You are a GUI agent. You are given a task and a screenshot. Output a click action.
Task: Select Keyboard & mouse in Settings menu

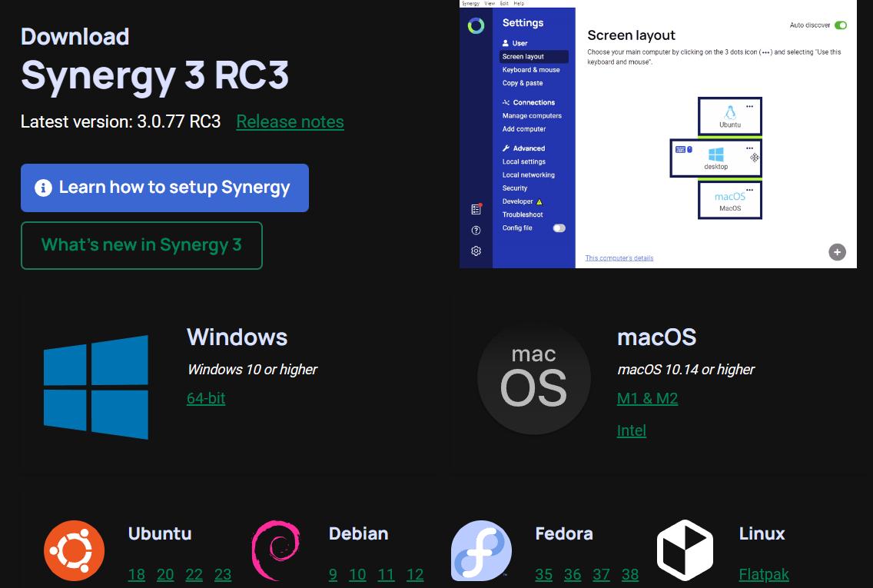coord(531,70)
